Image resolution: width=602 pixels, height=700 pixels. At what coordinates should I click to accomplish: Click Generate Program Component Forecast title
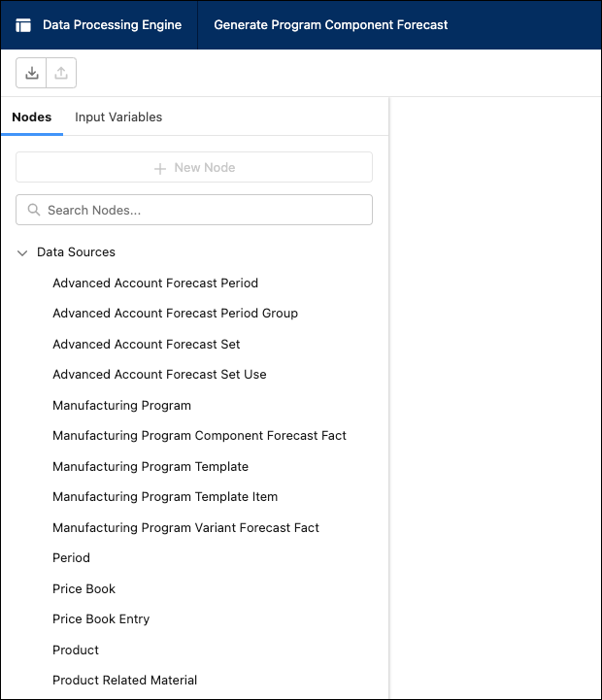[330, 25]
